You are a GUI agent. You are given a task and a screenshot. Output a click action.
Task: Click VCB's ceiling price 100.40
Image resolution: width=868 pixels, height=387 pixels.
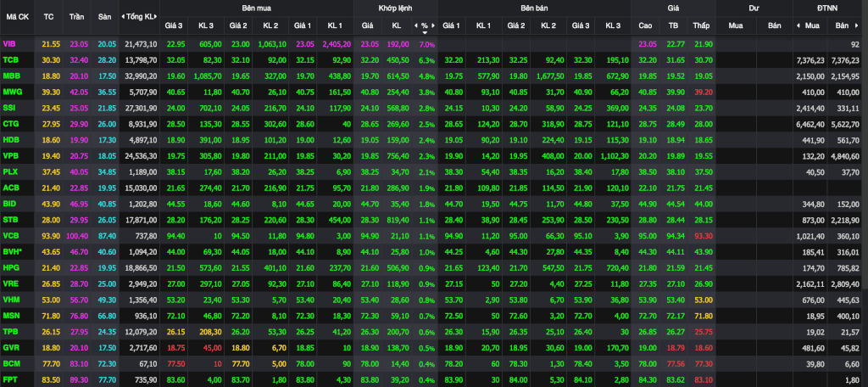75,236
